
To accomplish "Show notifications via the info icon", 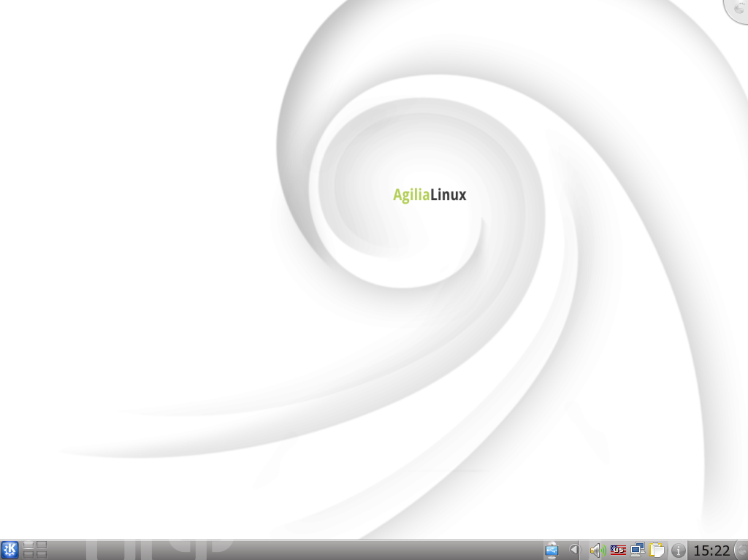I will pyautogui.click(x=679, y=550).
